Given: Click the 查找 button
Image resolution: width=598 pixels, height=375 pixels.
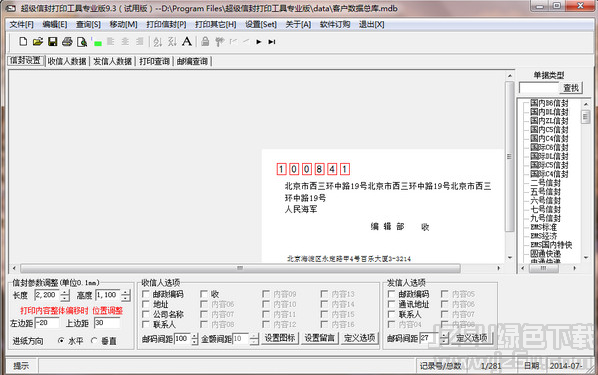Looking at the screenshot, I should (571, 88).
